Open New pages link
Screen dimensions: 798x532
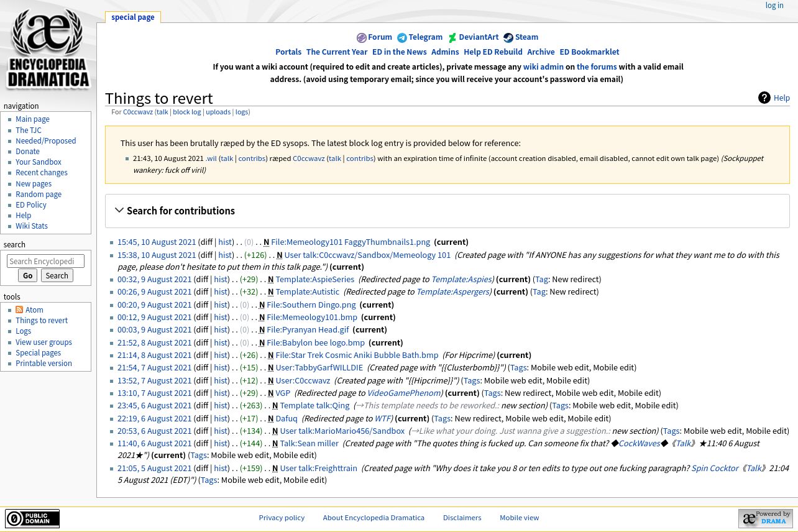pyautogui.click(x=34, y=183)
